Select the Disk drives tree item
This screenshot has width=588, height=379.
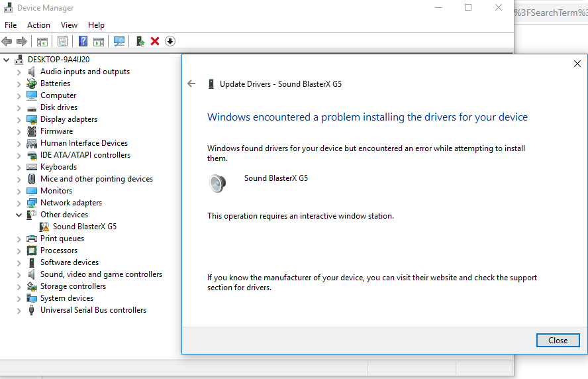tap(59, 107)
